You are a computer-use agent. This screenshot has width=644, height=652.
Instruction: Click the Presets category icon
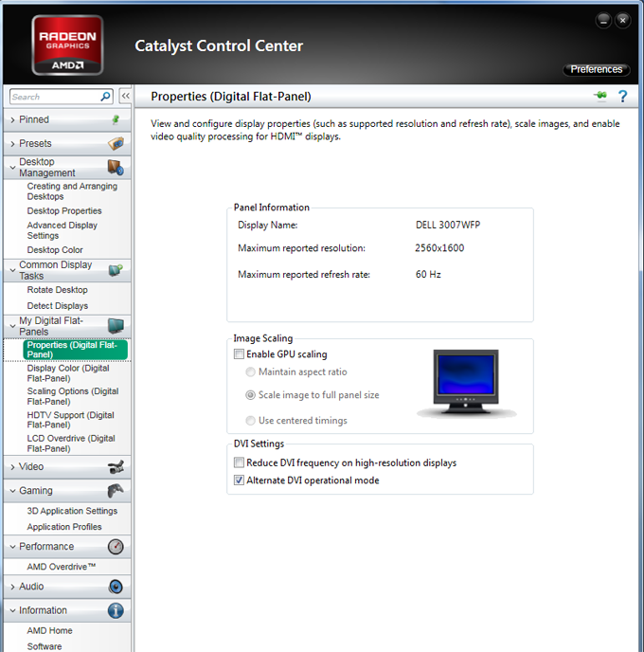[116, 144]
